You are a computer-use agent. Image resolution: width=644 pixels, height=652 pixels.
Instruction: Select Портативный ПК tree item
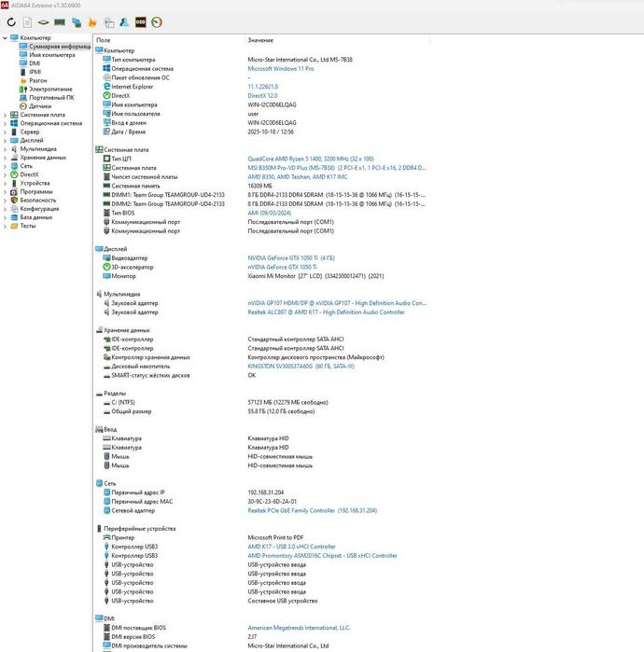click(51, 98)
